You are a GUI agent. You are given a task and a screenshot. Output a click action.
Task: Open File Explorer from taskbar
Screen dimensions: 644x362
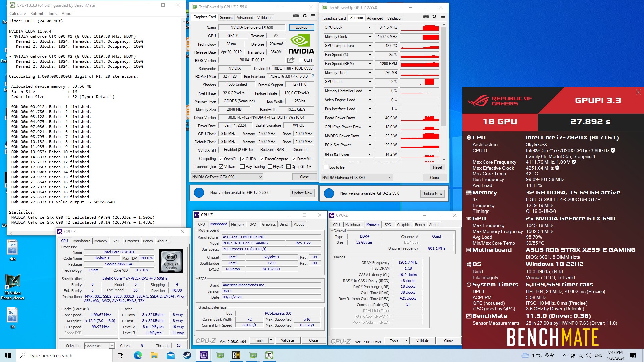tap(154, 355)
